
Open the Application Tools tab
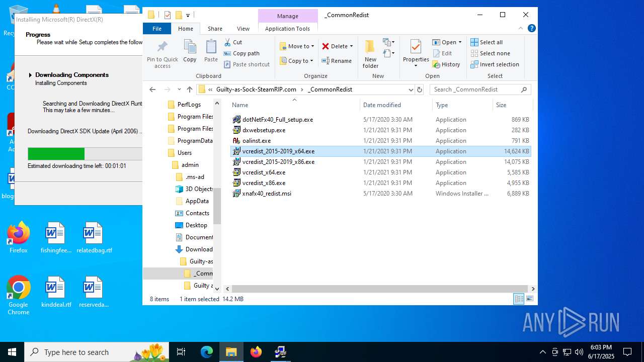[287, 29]
